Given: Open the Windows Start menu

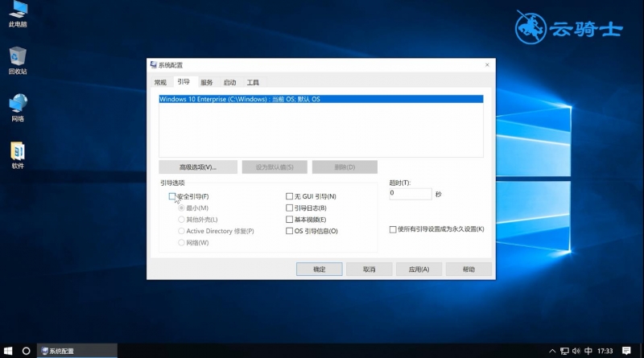Looking at the screenshot, I should coord(8,351).
